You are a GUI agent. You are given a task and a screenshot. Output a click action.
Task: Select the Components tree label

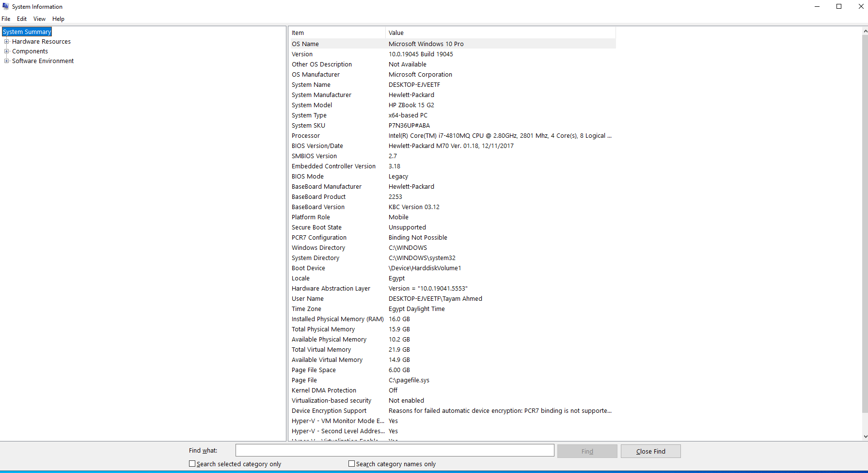pyautogui.click(x=30, y=51)
